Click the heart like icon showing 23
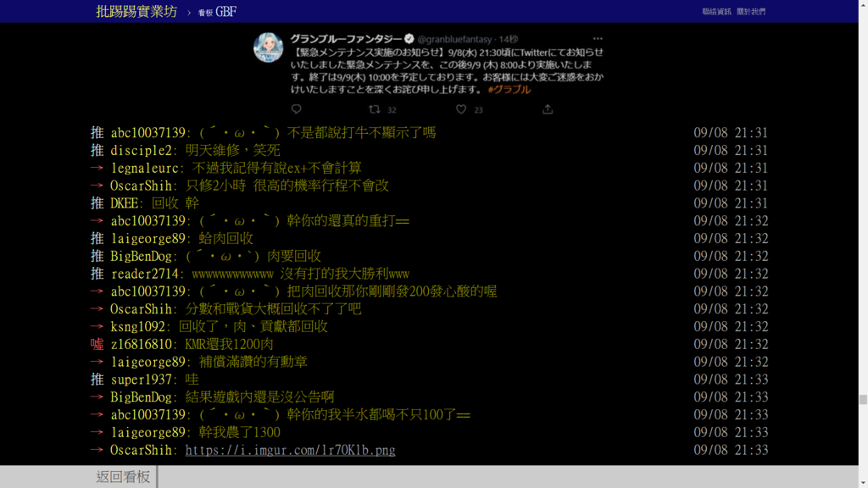868x488 pixels. (x=461, y=109)
